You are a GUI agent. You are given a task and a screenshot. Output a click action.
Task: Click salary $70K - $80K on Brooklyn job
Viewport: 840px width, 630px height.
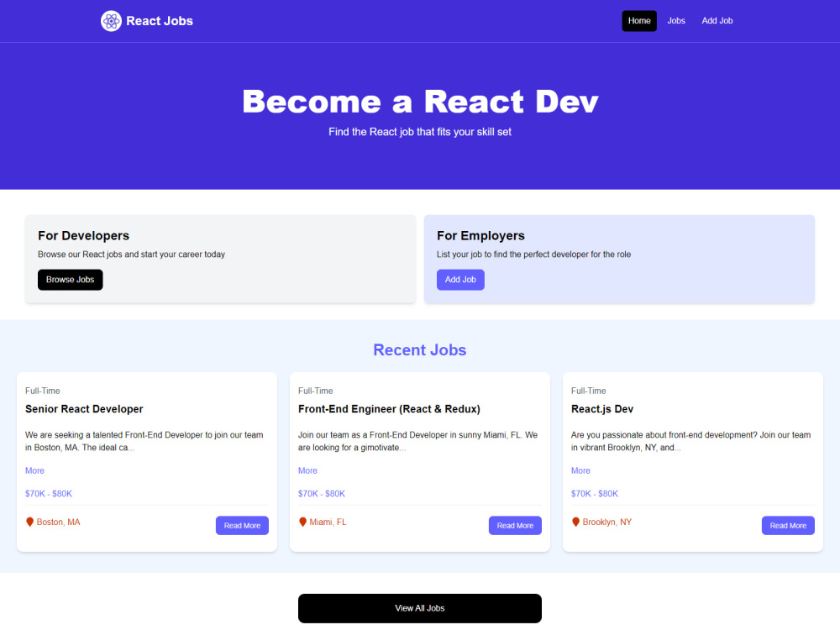point(595,493)
